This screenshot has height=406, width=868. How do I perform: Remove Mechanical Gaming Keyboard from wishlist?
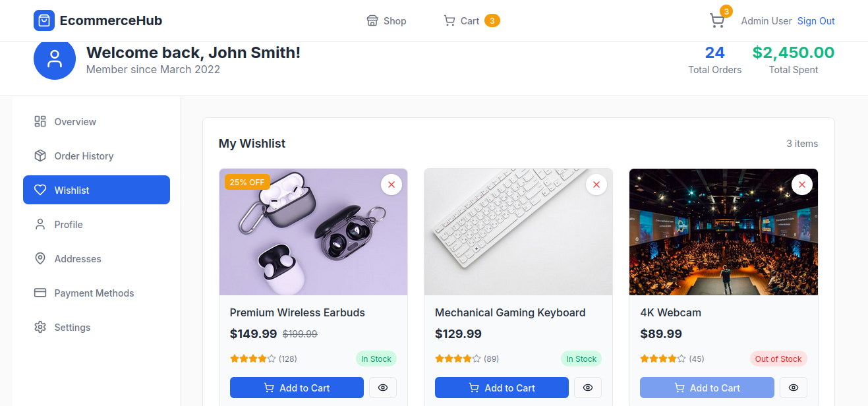pyautogui.click(x=596, y=185)
